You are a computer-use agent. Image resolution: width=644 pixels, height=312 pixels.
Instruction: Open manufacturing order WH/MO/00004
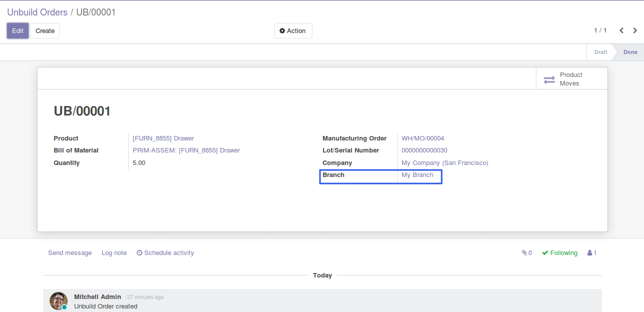[423, 138]
